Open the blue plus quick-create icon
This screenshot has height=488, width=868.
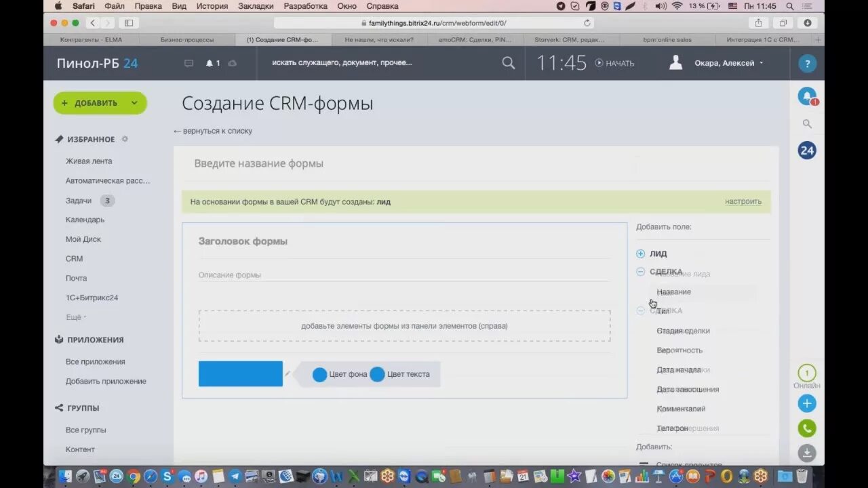pyautogui.click(x=807, y=403)
